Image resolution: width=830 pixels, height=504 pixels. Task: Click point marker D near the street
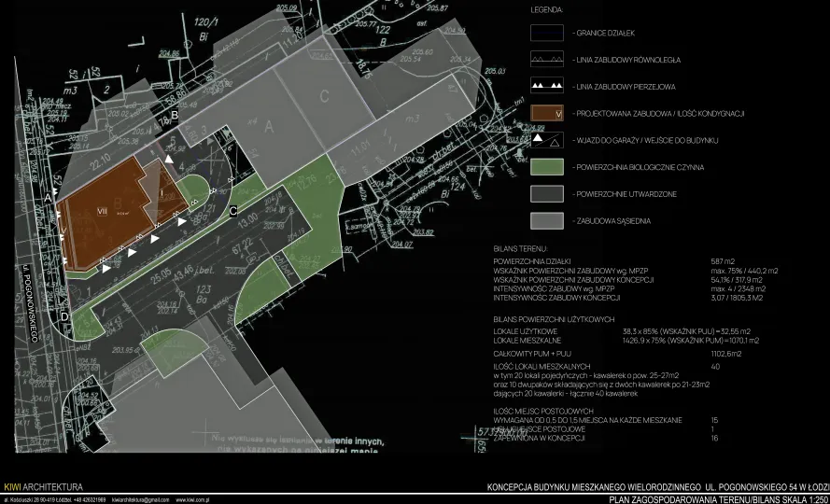pyautogui.click(x=63, y=316)
